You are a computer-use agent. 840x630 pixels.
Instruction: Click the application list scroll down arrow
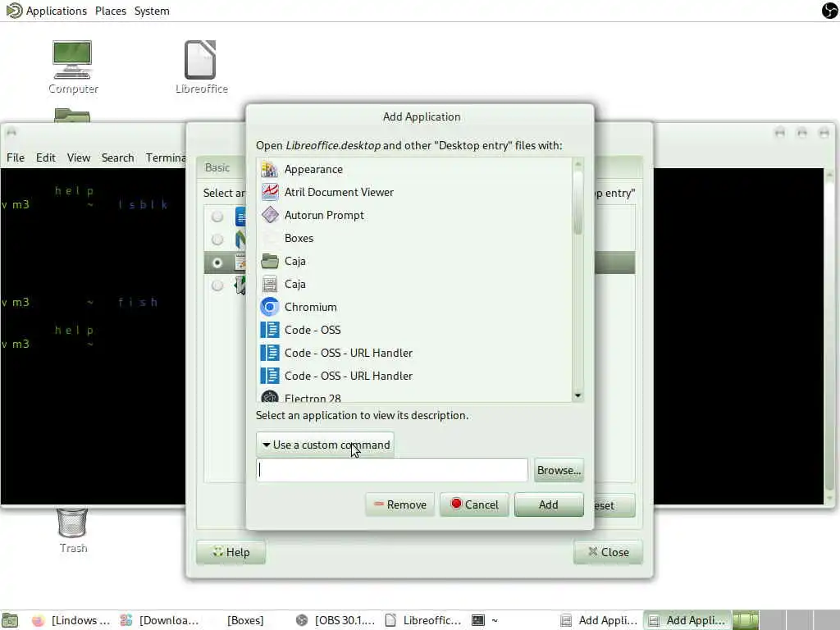tap(577, 396)
